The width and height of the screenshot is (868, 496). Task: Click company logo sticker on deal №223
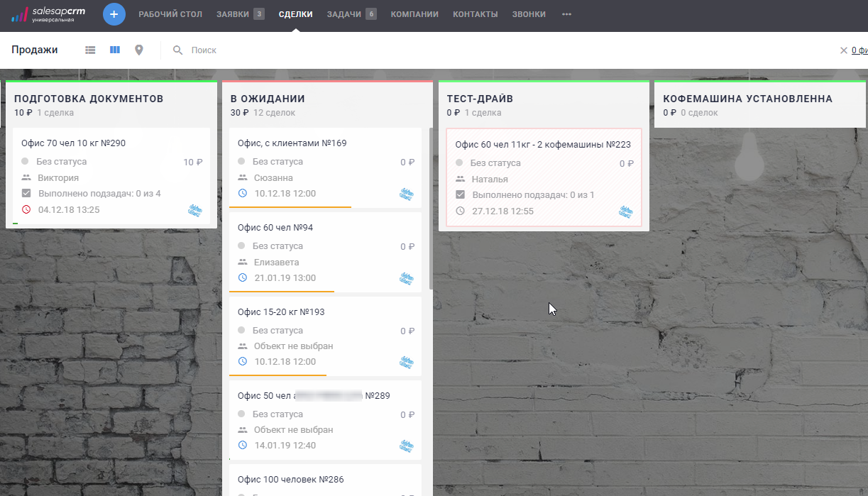click(x=625, y=211)
